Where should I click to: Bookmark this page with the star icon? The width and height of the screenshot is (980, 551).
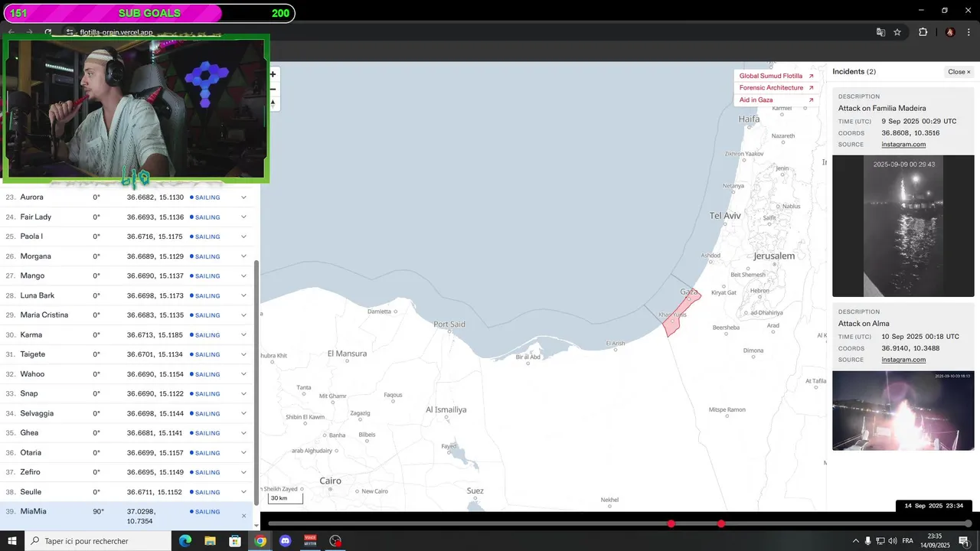coord(897,32)
